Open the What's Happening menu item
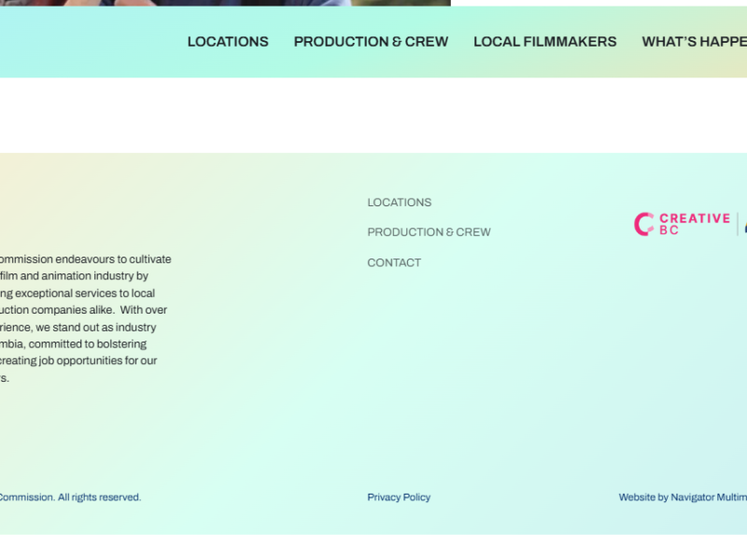The width and height of the screenshot is (747, 560). coord(694,42)
